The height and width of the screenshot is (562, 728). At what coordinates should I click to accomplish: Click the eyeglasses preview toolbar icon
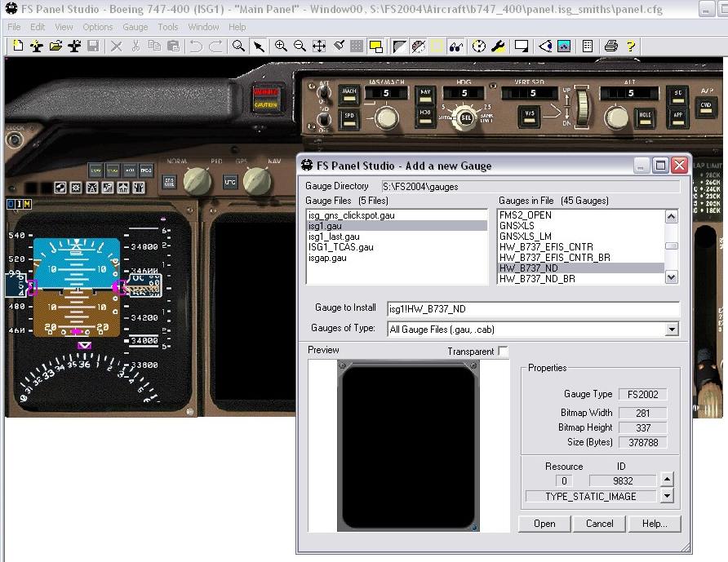tap(456, 46)
